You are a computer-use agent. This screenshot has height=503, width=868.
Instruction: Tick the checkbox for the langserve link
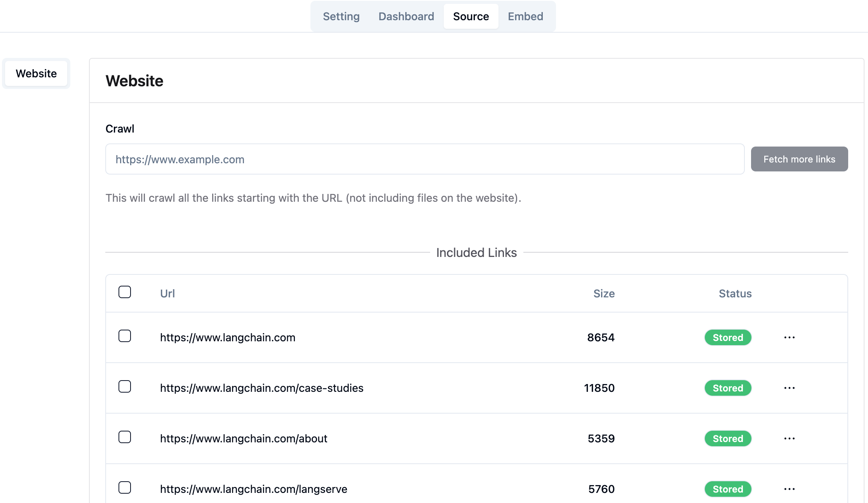tap(125, 487)
